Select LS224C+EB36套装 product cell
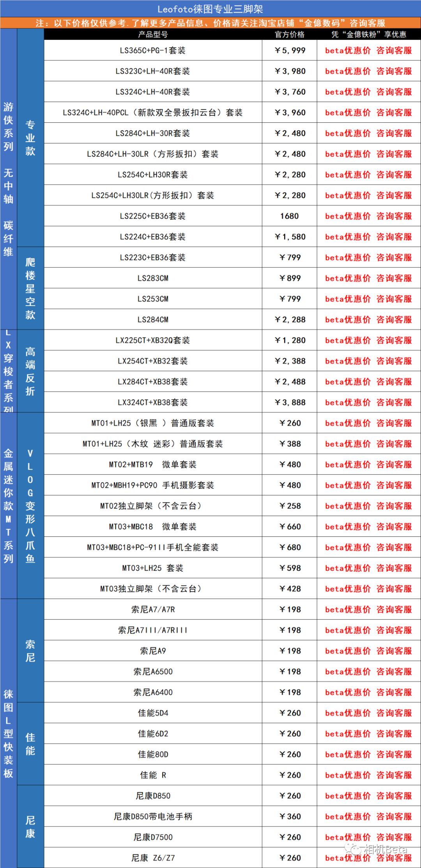Screen dimensions: 421x868 coord(153,236)
